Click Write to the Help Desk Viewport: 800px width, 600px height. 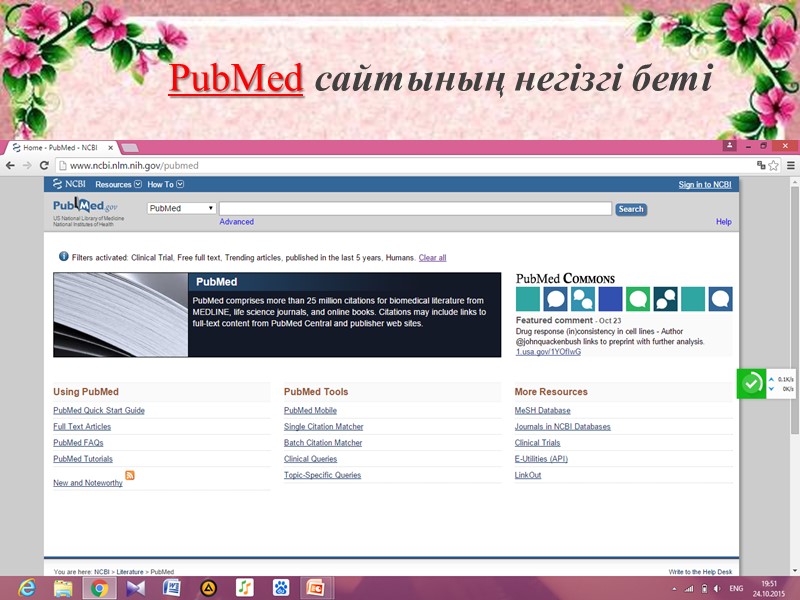pos(700,571)
